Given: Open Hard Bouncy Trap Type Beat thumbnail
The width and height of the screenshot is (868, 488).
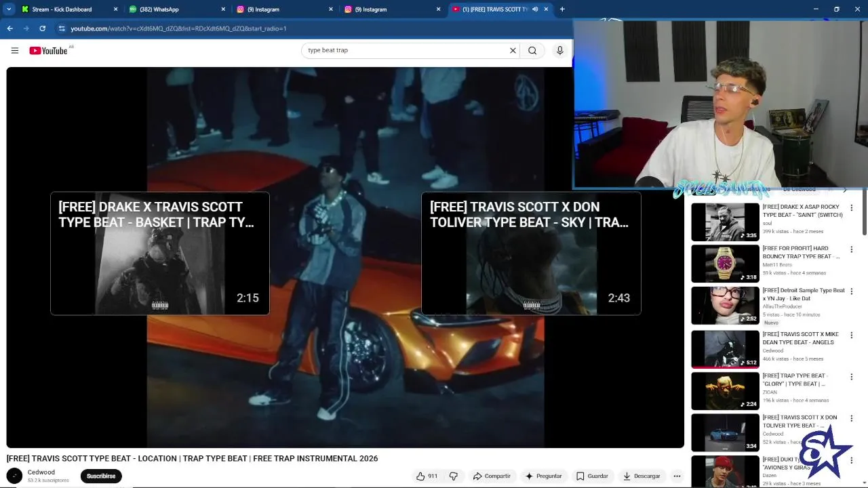Looking at the screenshot, I should 725,264.
